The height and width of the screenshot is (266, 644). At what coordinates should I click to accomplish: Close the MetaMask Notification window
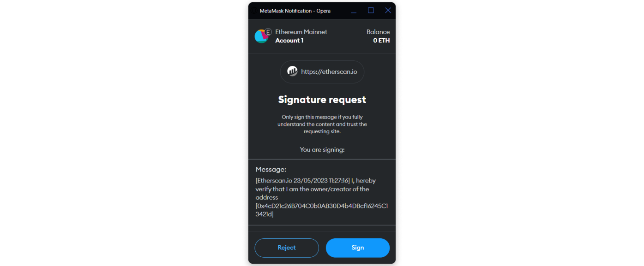(x=388, y=10)
